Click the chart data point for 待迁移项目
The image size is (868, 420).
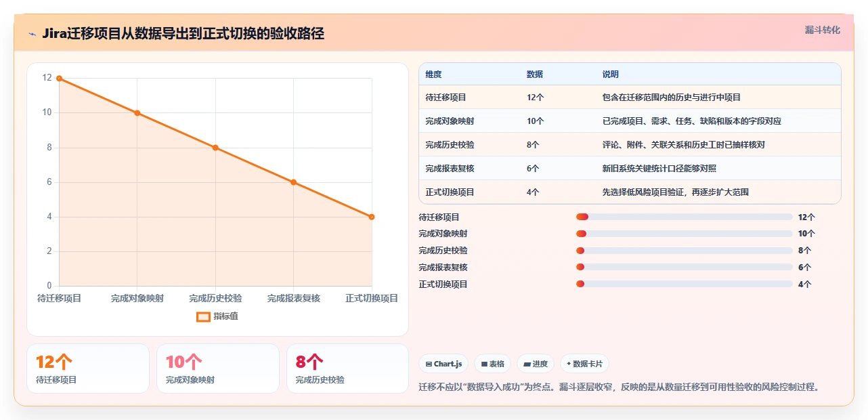tap(59, 78)
